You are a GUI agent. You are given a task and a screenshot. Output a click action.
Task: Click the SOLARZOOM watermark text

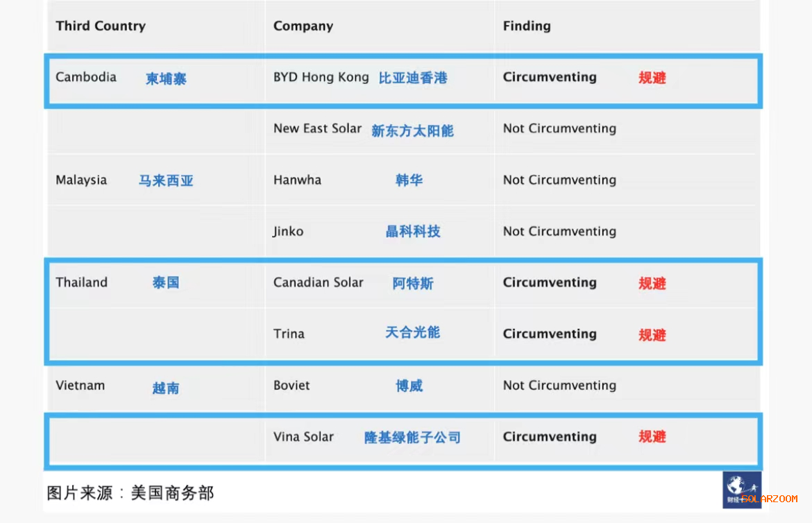coord(770,499)
